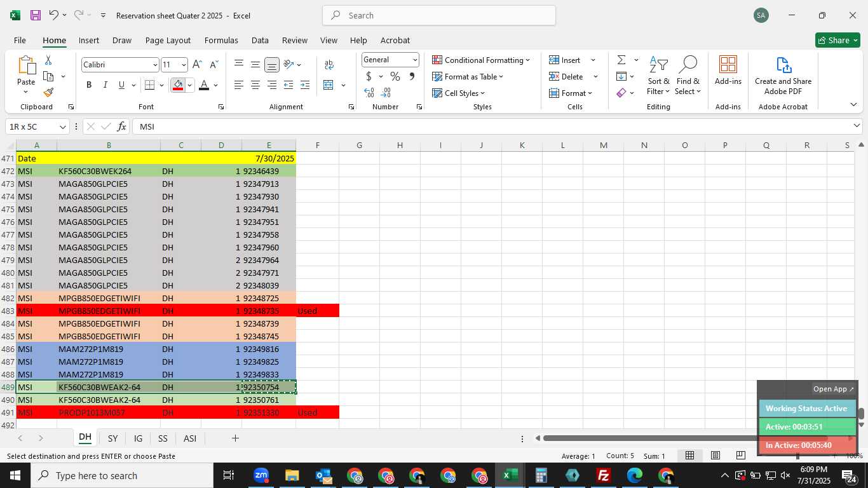Screen dimensions: 868x488
Task: Click Insert in Cells group
Action: [565, 60]
